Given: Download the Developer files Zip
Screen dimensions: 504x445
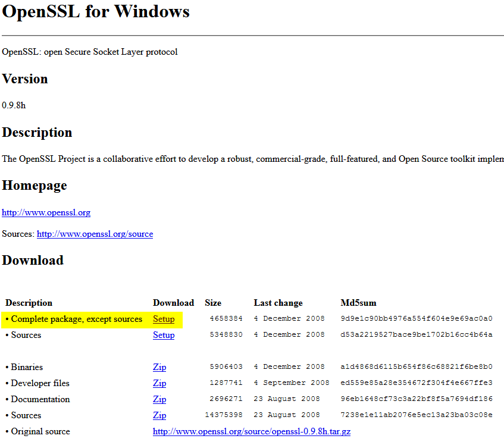Looking at the screenshot, I should pos(159,383).
